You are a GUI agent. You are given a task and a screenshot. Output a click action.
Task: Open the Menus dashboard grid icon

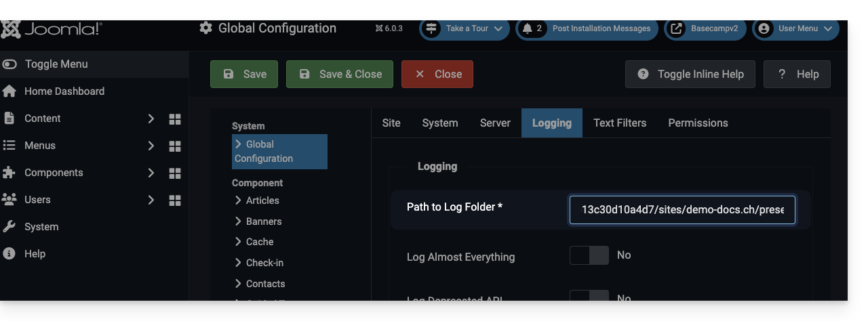175,146
